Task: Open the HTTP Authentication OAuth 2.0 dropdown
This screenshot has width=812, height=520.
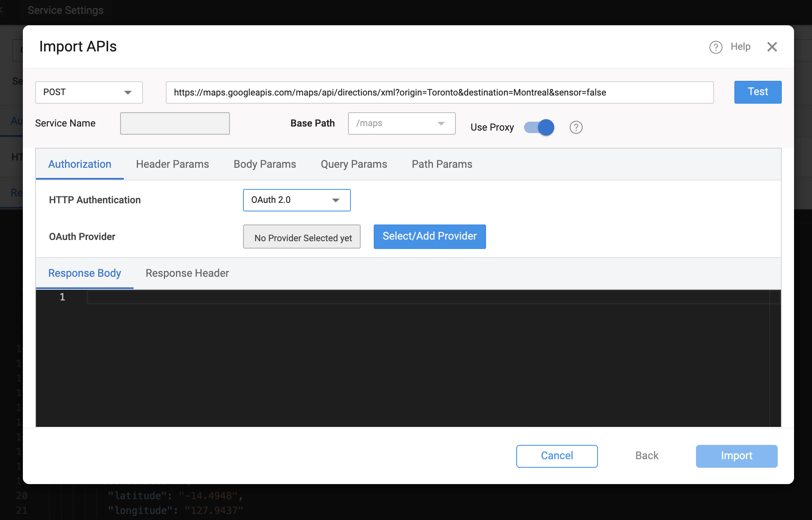Action: click(x=297, y=200)
